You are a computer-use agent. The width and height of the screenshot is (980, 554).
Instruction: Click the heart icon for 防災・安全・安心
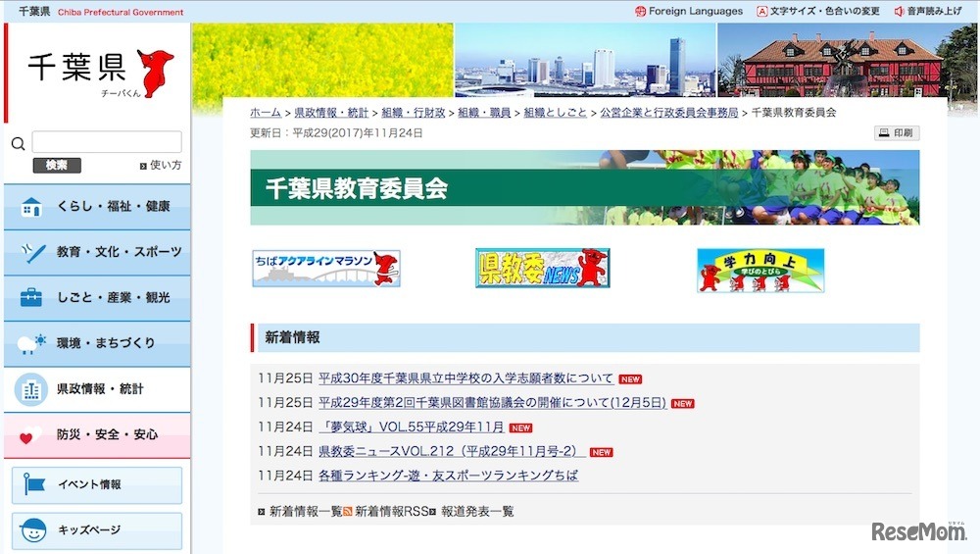[x=29, y=435]
